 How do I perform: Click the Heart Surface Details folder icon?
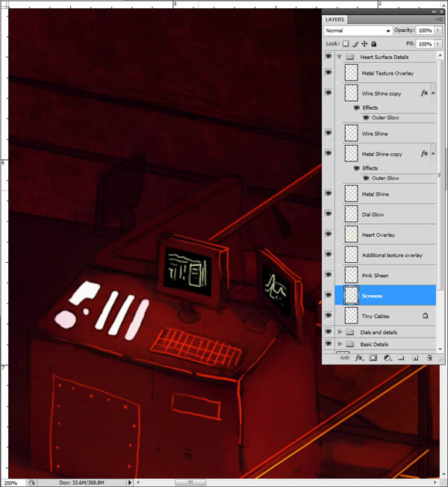[x=350, y=57]
